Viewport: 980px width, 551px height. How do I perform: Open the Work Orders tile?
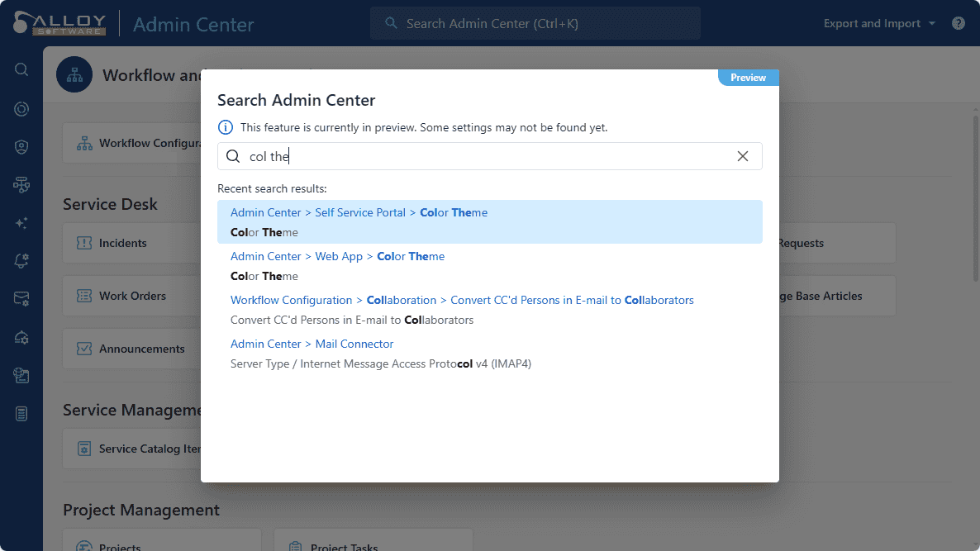[132, 296]
